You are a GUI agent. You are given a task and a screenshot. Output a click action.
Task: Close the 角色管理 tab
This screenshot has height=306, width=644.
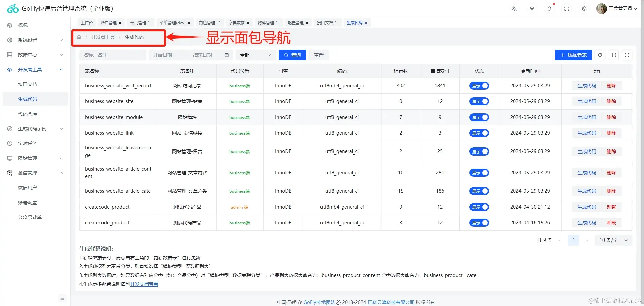[x=218, y=23]
